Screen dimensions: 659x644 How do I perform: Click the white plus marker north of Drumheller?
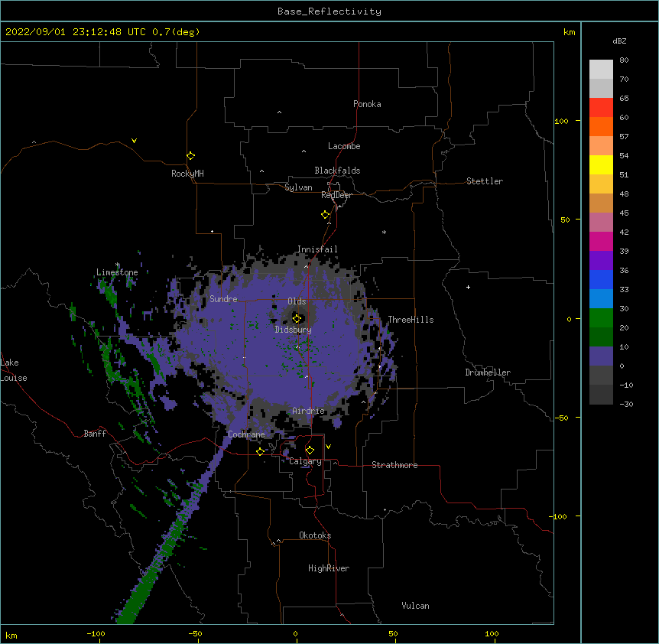click(x=468, y=287)
